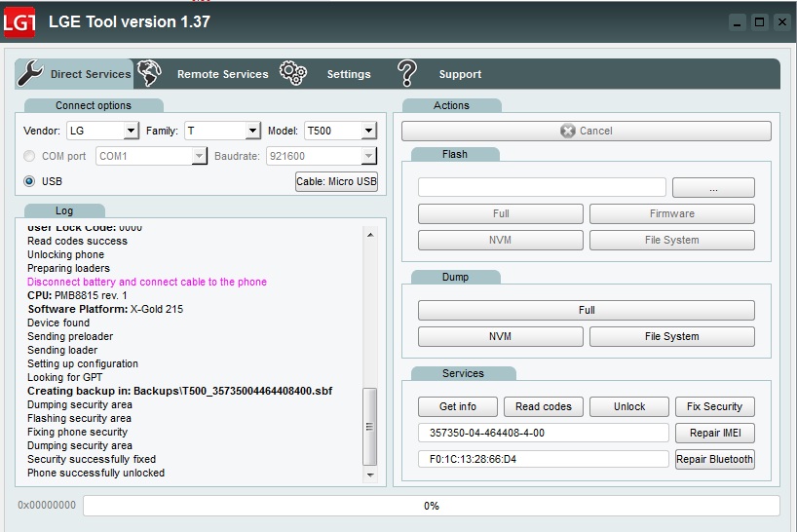
Task: Go to the Support tab
Action: click(460, 74)
